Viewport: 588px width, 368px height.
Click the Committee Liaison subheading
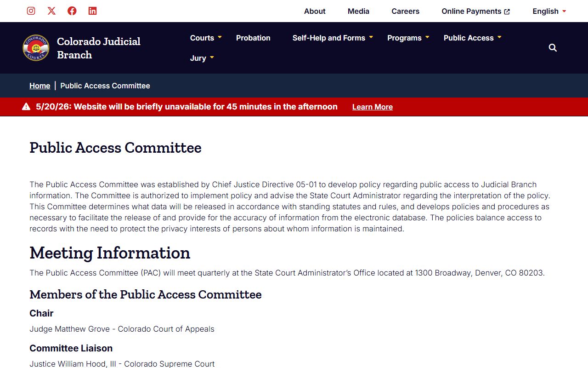(x=71, y=348)
